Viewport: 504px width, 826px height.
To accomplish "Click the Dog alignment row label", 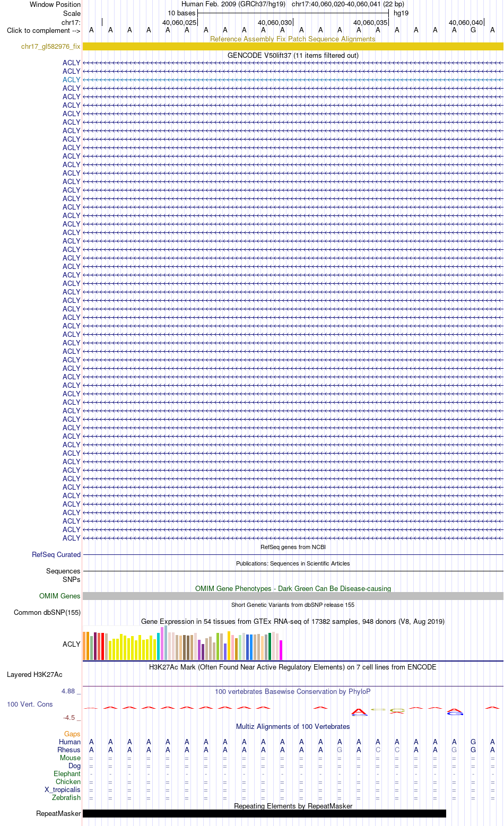I will pyautogui.click(x=74, y=766).
